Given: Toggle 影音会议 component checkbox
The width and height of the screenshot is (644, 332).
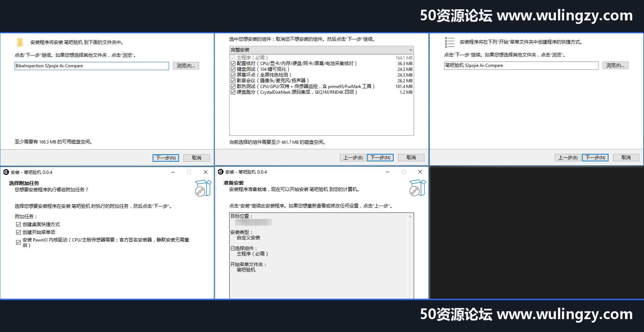Looking at the screenshot, I should pyautogui.click(x=233, y=80).
